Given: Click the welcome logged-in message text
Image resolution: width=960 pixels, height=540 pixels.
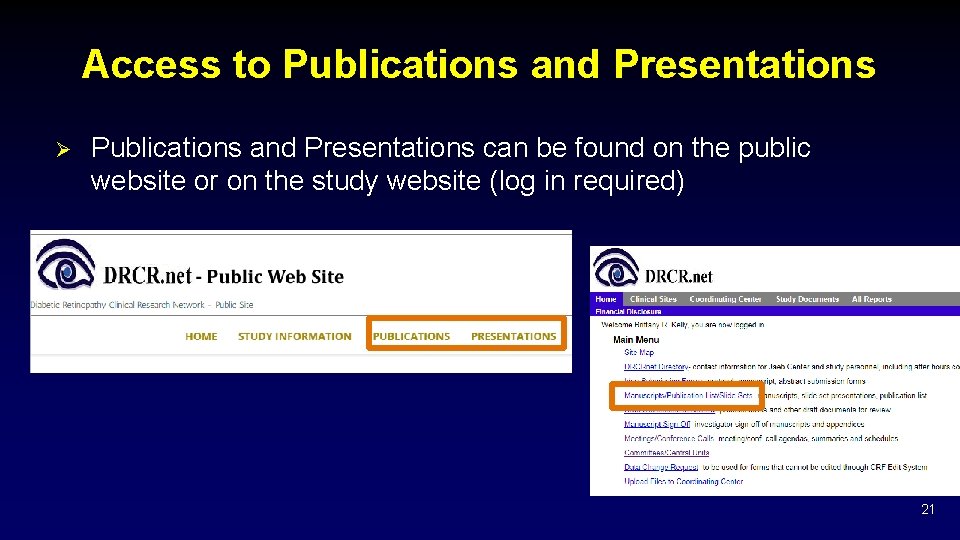Looking at the screenshot, I should click(683, 324).
